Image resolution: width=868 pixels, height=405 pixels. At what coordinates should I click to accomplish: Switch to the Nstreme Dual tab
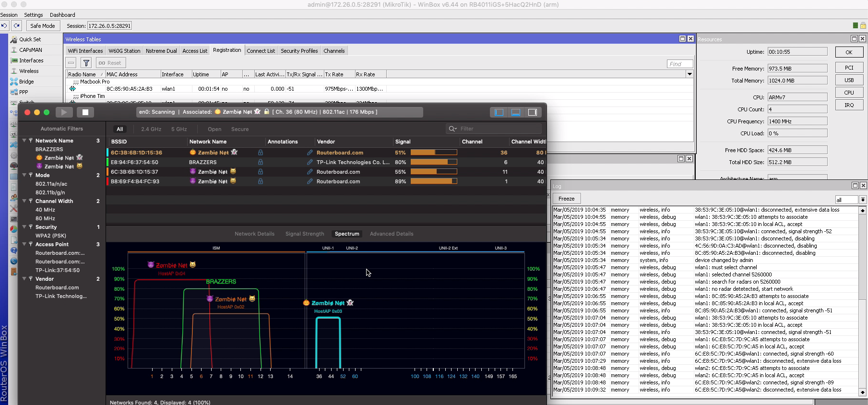click(x=161, y=51)
